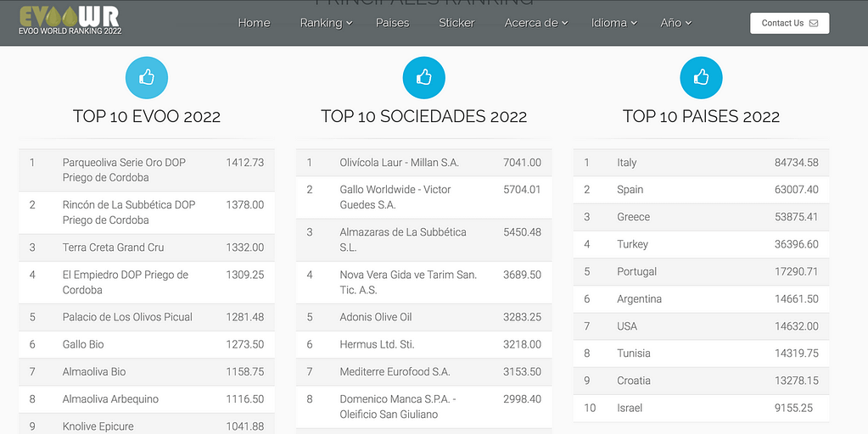The image size is (868, 434).
Task: Select the Almaoliva Bio entry
Action: click(94, 371)
